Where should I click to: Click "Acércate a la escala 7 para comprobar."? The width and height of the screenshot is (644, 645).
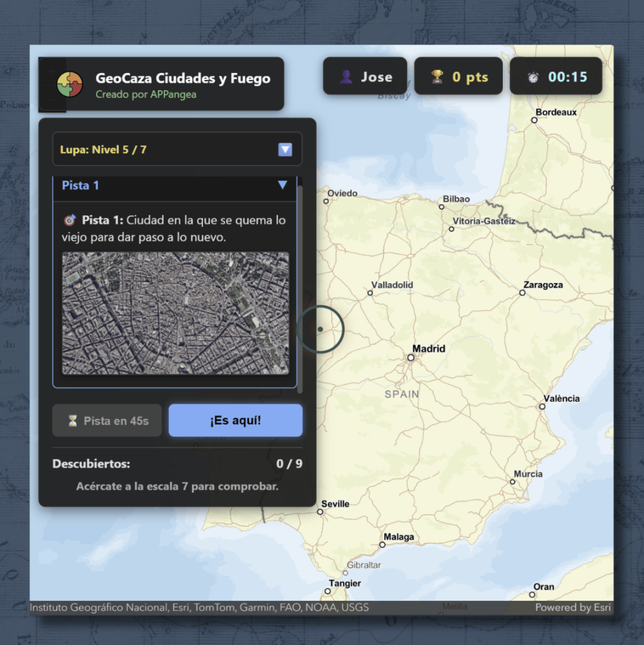point(177,486)
